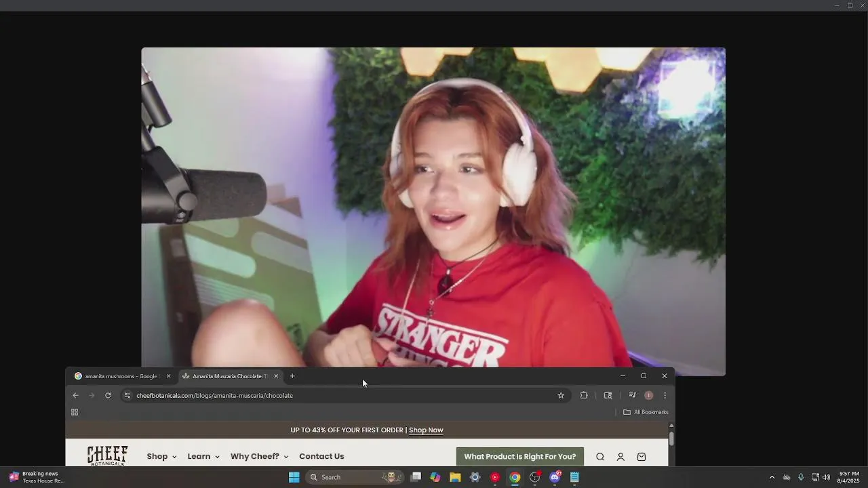Click the page vertical scrollbar thumb

point(671,439)
